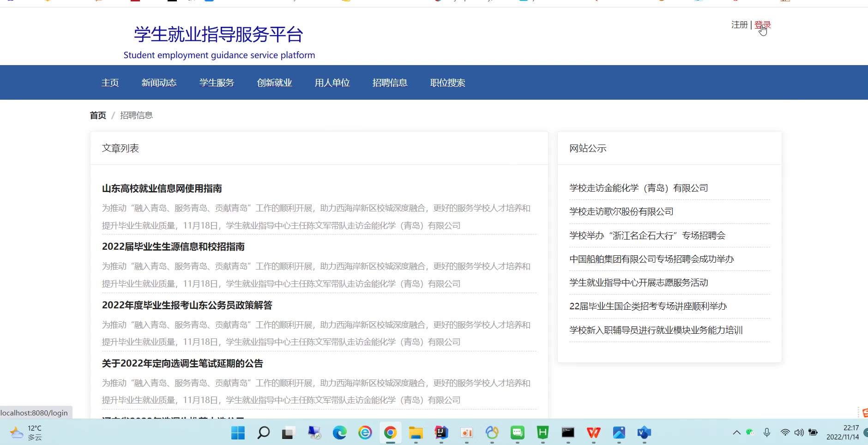Select 职位搜索 in the navigation bar
This screenshot has width=868, height=445.
coord(447,83)
